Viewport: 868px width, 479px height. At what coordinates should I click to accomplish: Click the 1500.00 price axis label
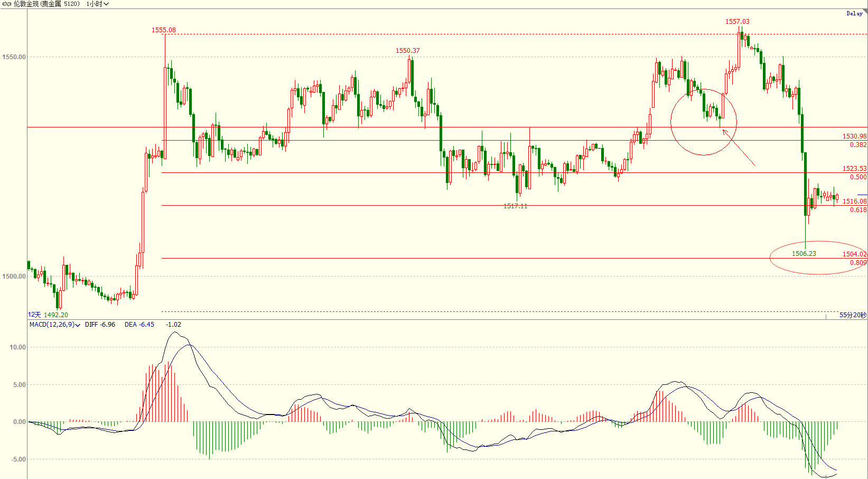14,277
